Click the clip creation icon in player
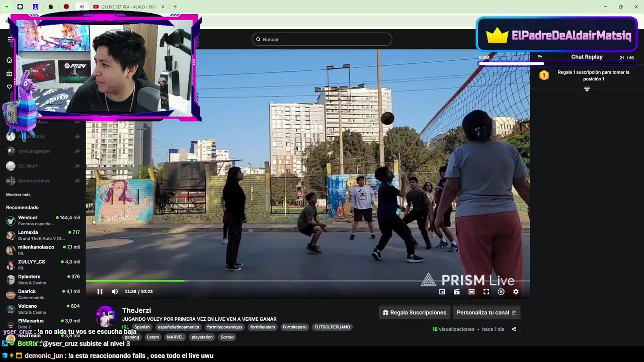Image resolution: width=644 pixels, height=362 pixels. tap(457, 292)
